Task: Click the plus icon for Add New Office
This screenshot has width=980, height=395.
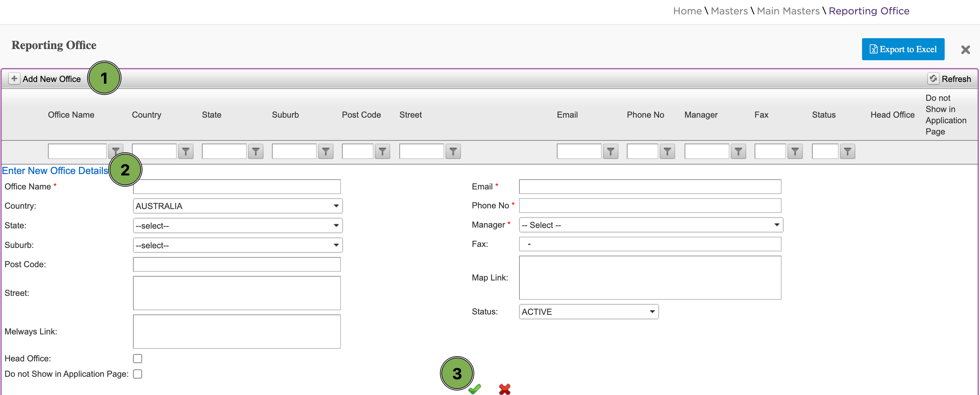Action: coord(14,79)
